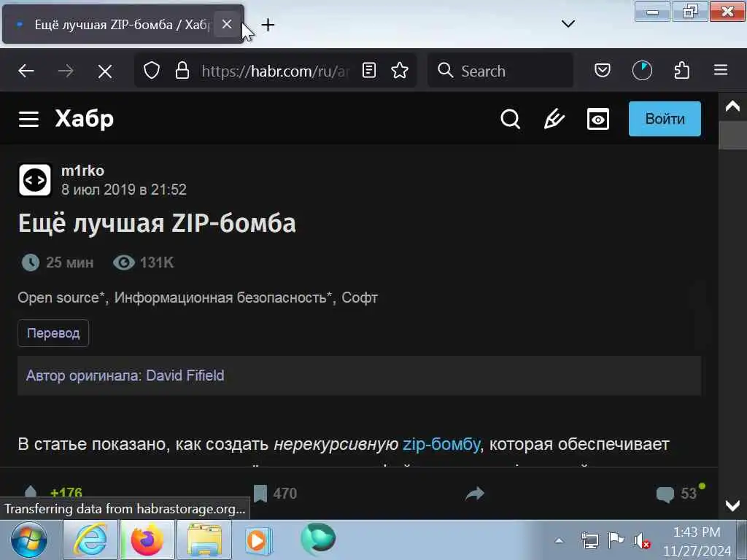Open the Extensions puzzle-piece icon
747x560 pixels.
[x=682, y=71]
